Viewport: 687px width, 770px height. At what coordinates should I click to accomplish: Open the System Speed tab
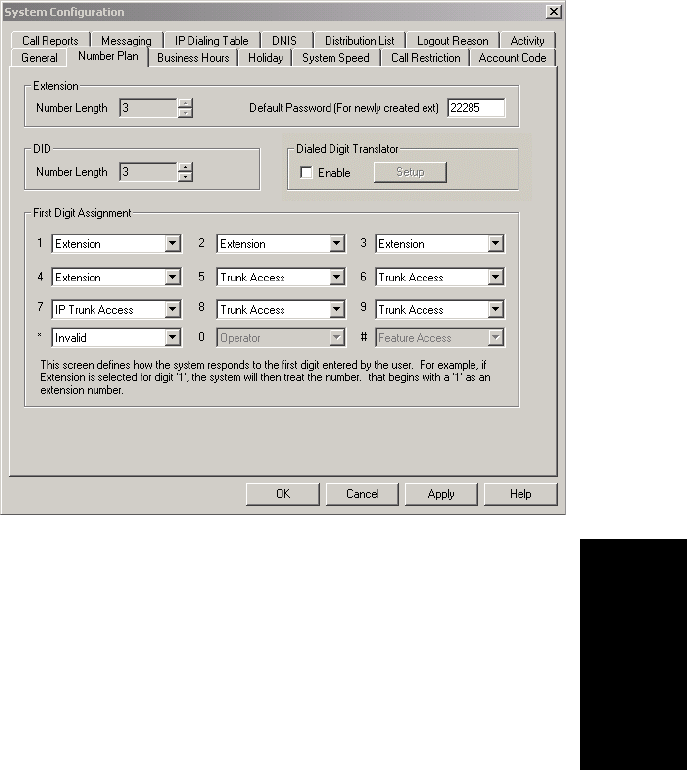click(x=336, y=58)
